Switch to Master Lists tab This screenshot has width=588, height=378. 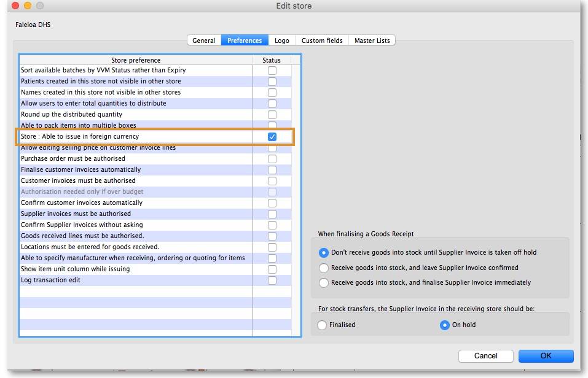click(372, 40)
